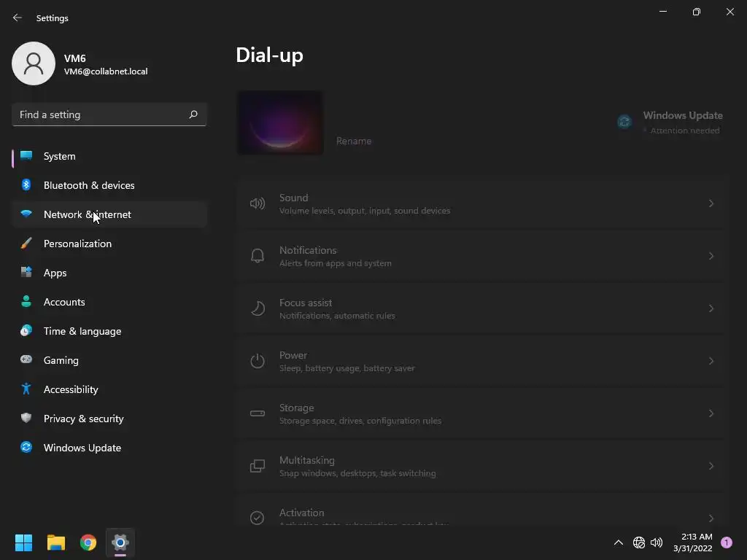The width and height of the screenshot is (747, 560).
Task: Open the notification badge in taskbar
Action: coord(727,542)
